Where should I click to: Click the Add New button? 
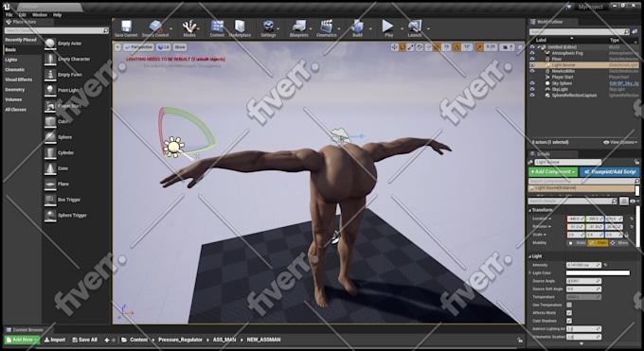click(22, 340)
